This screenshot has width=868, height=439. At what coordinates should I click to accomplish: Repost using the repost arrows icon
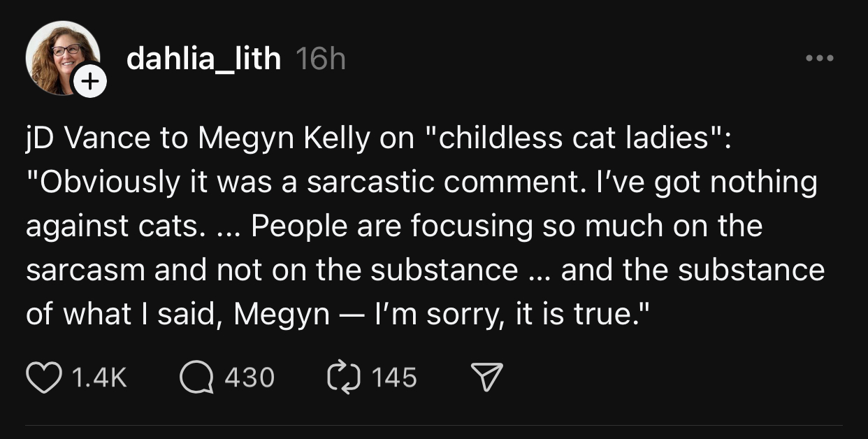click(x=343, y=377)
